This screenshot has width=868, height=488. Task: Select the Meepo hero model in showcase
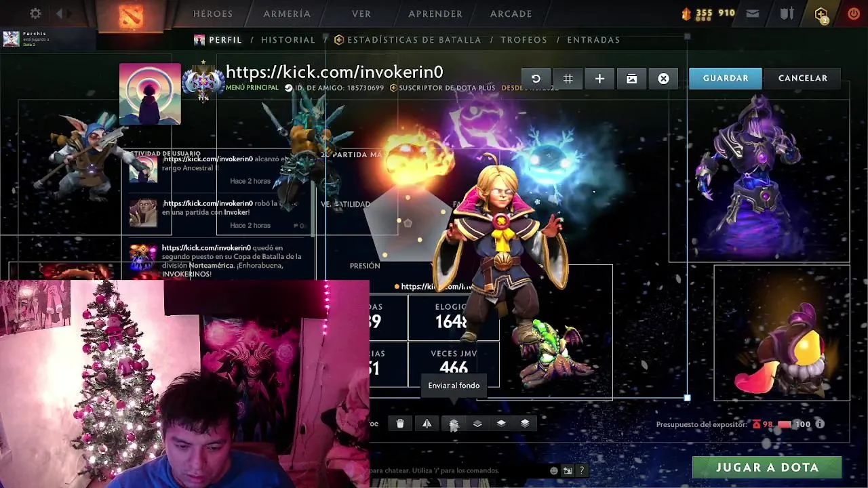click(x=92, y=157)
